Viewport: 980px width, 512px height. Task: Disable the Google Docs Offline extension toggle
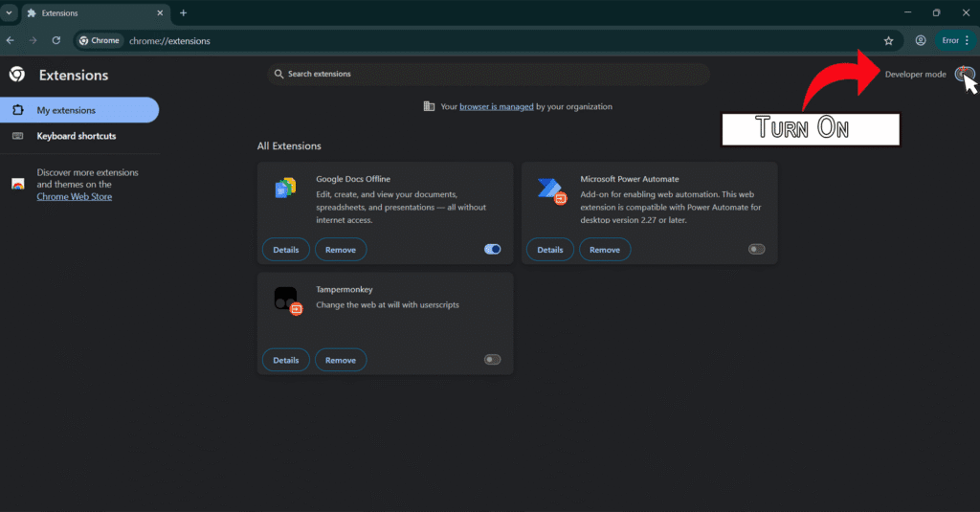(493, 250)
